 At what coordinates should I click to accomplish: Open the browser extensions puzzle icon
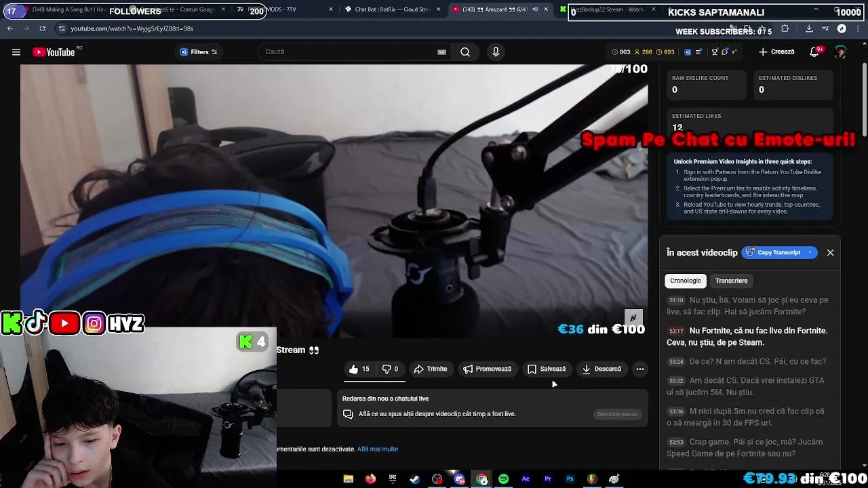coord(785,28)
